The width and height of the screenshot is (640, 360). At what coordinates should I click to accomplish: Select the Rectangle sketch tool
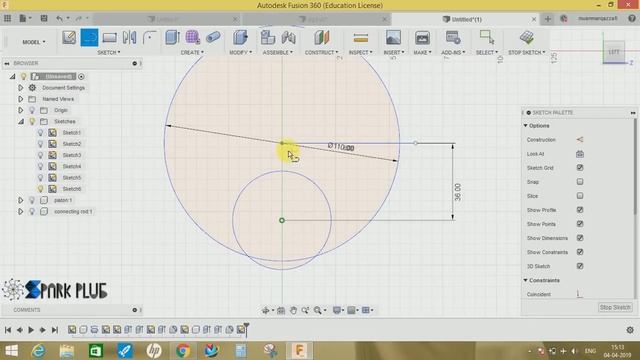[109, 38]
